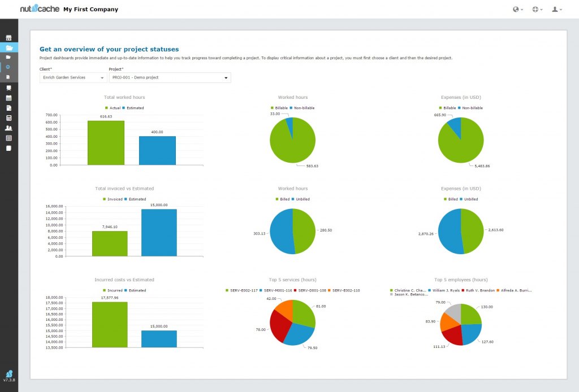Click the presentation board icon in sidebar
The width and height of the screenshot is (579, 392).
pyautogui.click(x=8, y=88)
